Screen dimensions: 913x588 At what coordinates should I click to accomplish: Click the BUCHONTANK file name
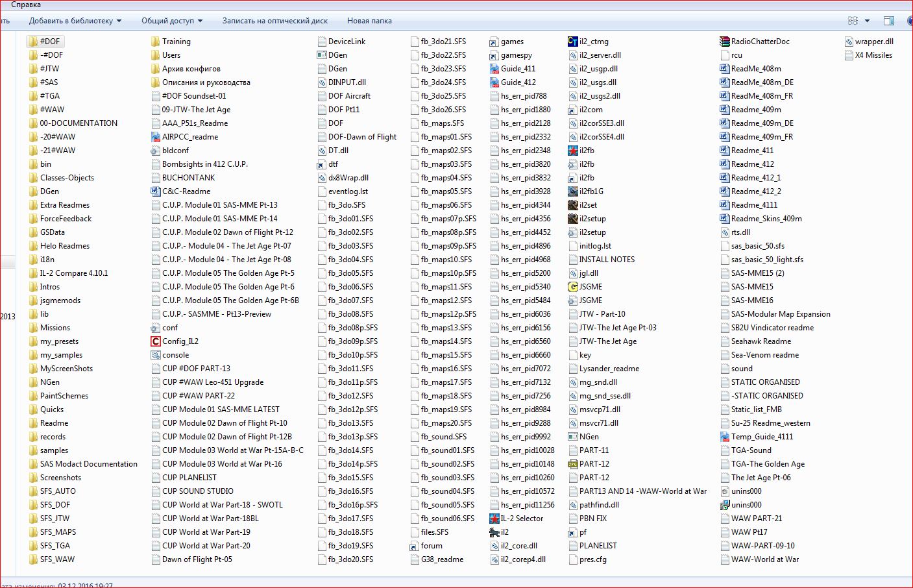coord(189,178)
